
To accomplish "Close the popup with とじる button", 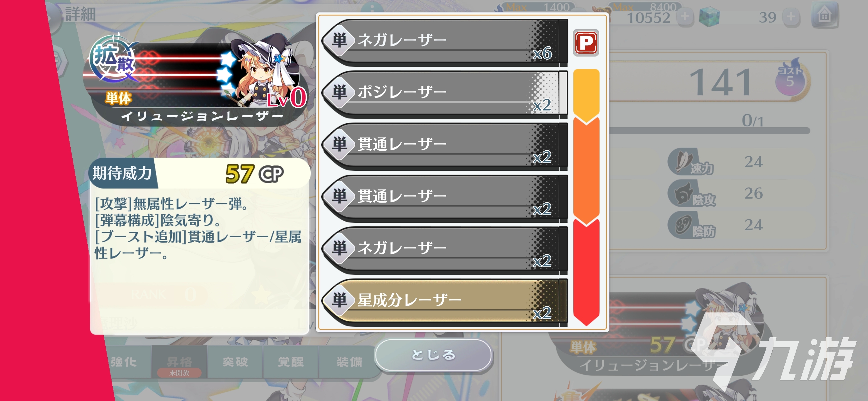I will point(433,355).
